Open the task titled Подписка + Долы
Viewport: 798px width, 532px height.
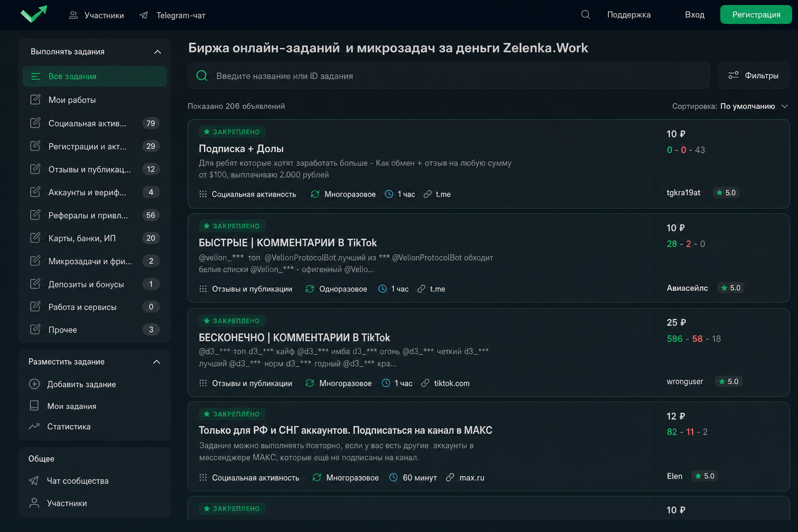(241, 149)
